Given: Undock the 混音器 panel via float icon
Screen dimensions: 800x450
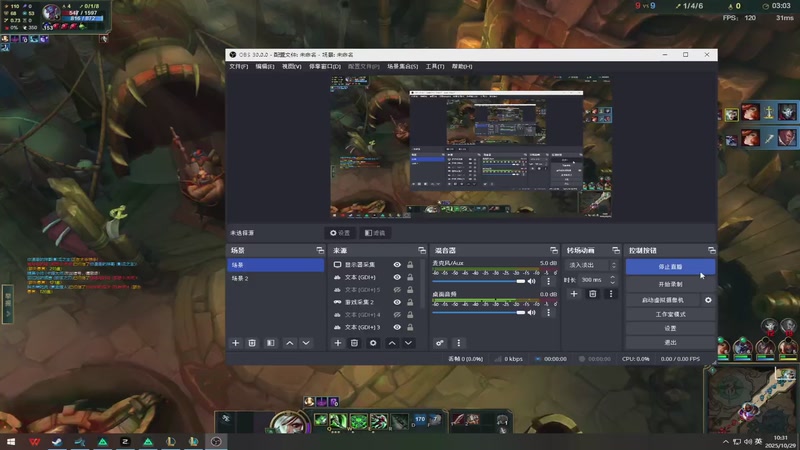Looking at the screenshot, I should 554,251.
